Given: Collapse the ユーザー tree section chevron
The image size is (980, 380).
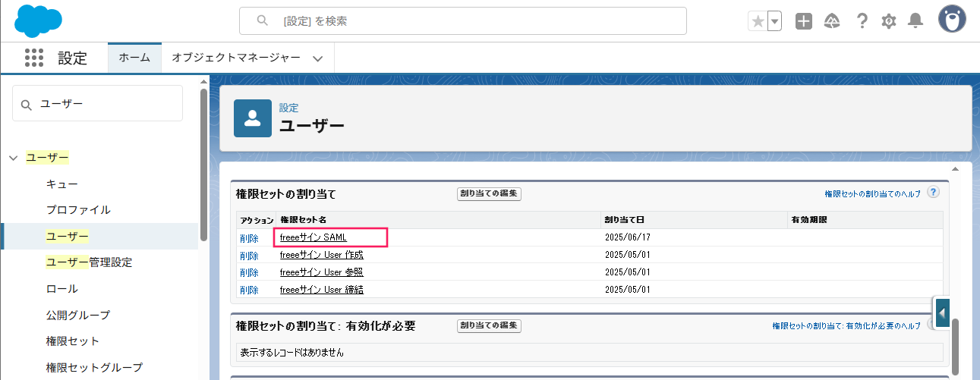Looking at the screenshot, I should [13, 158].
